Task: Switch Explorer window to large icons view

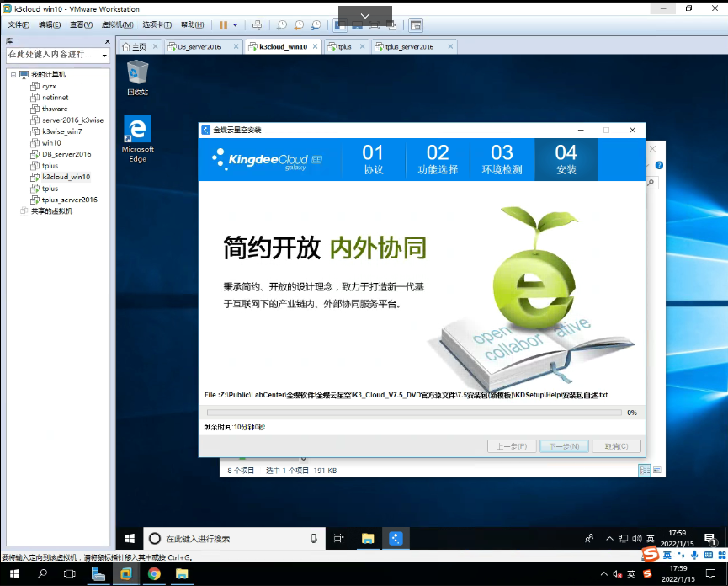Action: pos(657,471)
